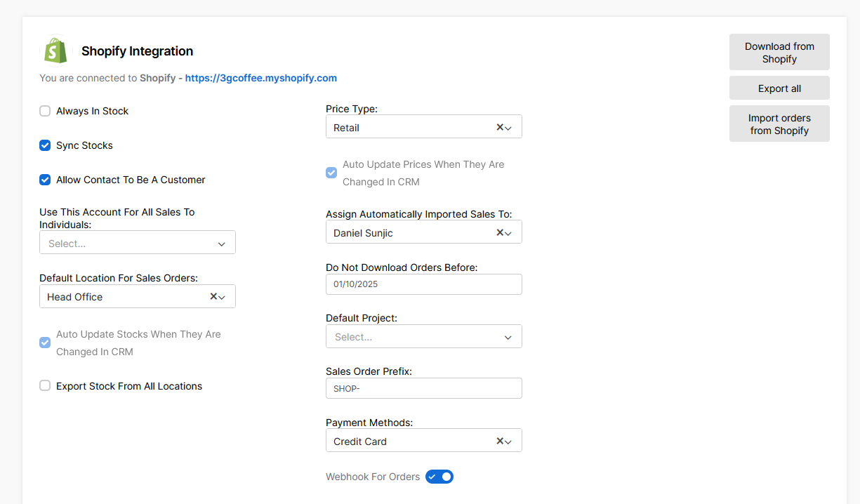Screen dimensions: 860x504
Task: Open the Default Location For Sales Orders dropdown
Action: tap(123, 297)
